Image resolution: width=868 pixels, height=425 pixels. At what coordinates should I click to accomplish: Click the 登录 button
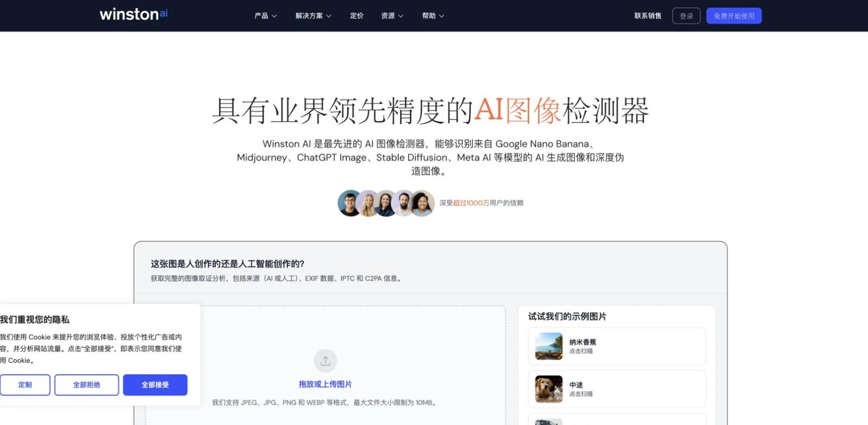(686, 16)
